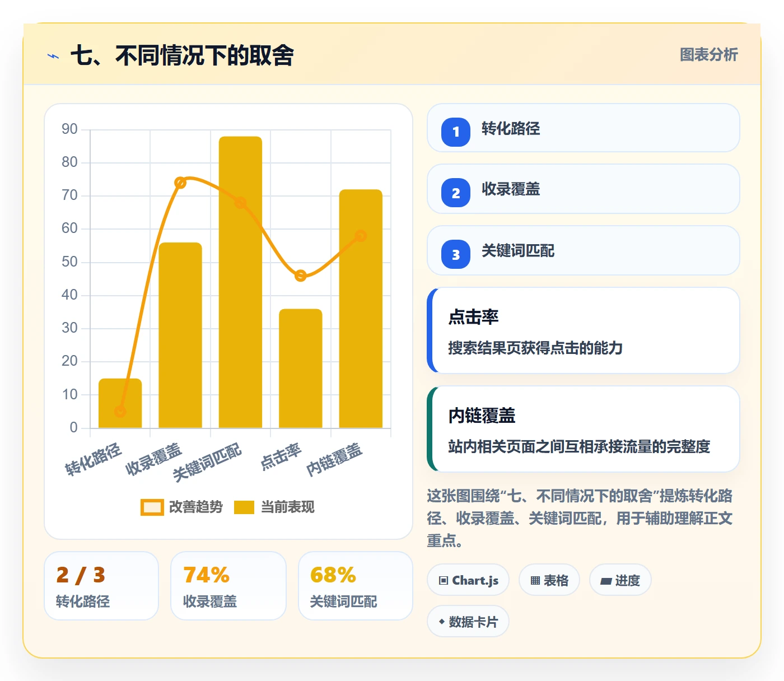Toggle the 改善趋势 legend swatch

pyautogui.click(x=152, y=507)
